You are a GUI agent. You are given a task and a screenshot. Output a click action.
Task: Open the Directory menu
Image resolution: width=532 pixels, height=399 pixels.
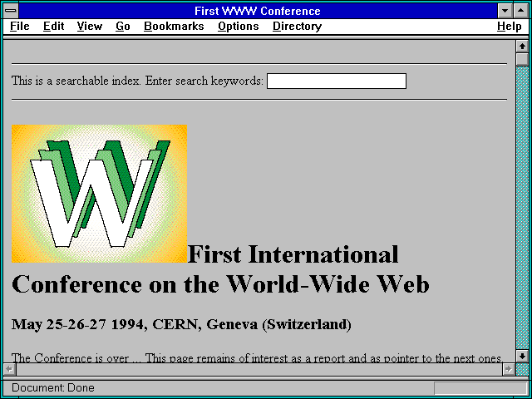click(298, 27)
